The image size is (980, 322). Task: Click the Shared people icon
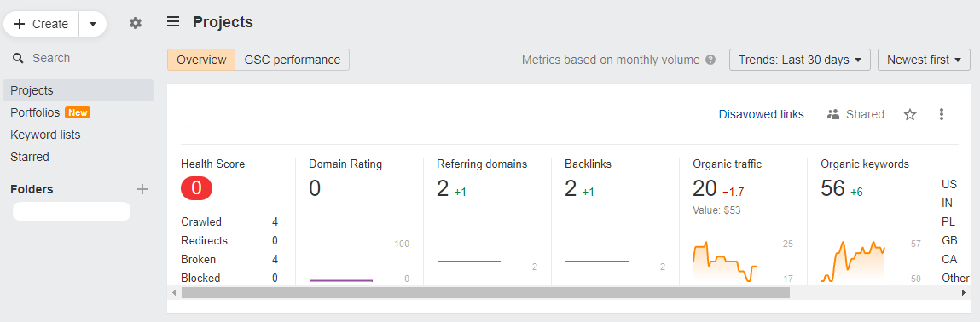point(832,114)
